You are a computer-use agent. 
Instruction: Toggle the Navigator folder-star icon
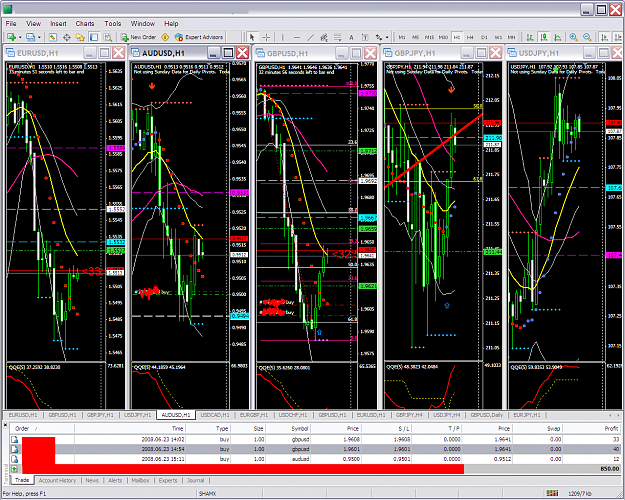pyautogui.click(x=80, y=37)
